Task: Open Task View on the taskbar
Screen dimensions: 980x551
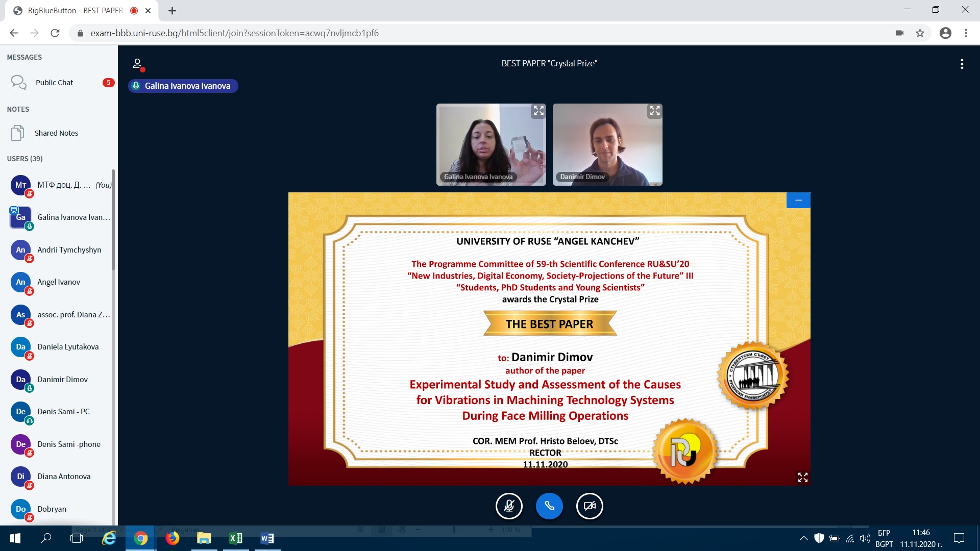Action: pos(77,538)
